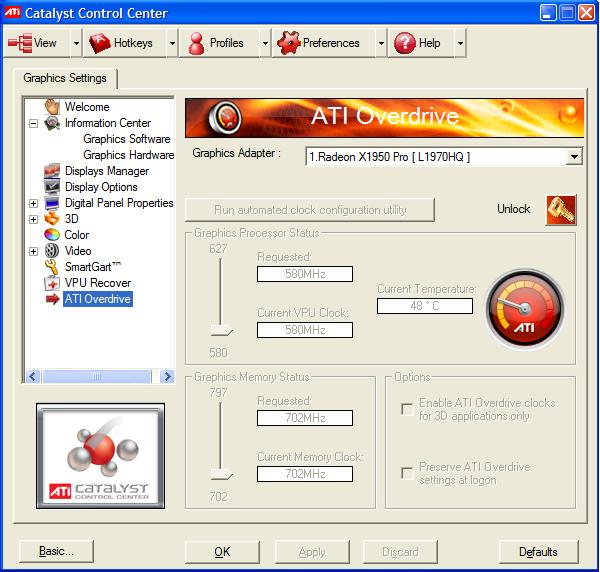Viewport: 600px width, 572px height.
Task: Click the Video film reel icon
Action: point(52,251)
